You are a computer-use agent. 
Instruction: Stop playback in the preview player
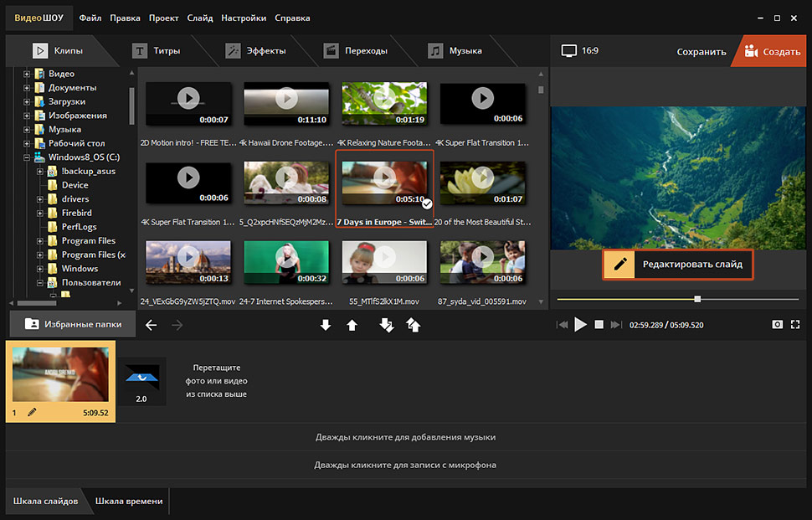599,325
